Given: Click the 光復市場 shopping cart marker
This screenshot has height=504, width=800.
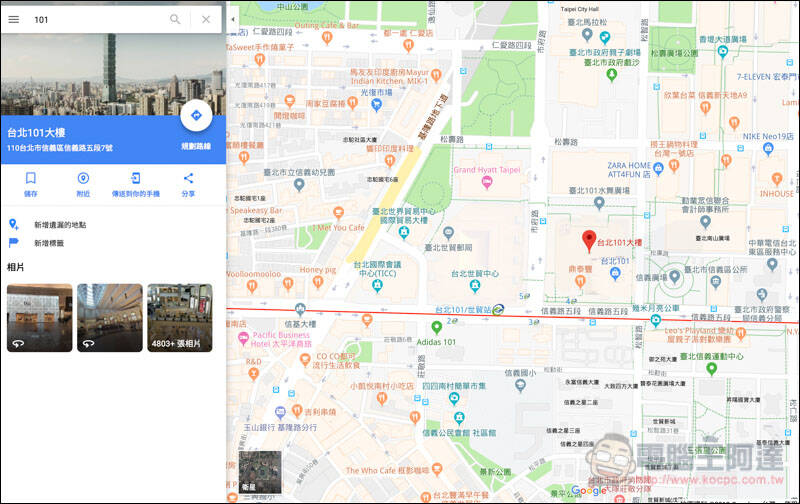Looking at the screenshot, I should point(377,105).
